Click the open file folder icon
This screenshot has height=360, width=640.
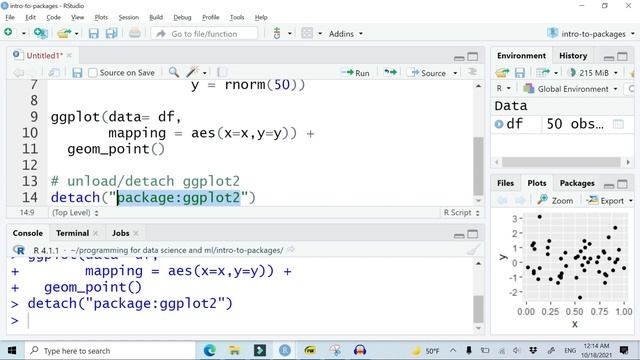pyautogui.click(x=64, y=33)
